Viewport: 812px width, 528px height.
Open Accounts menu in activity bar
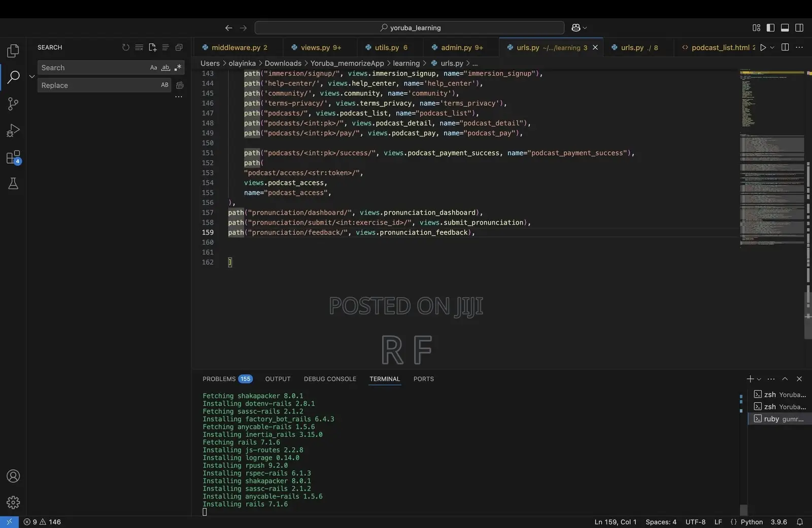[x=13, y=476]
